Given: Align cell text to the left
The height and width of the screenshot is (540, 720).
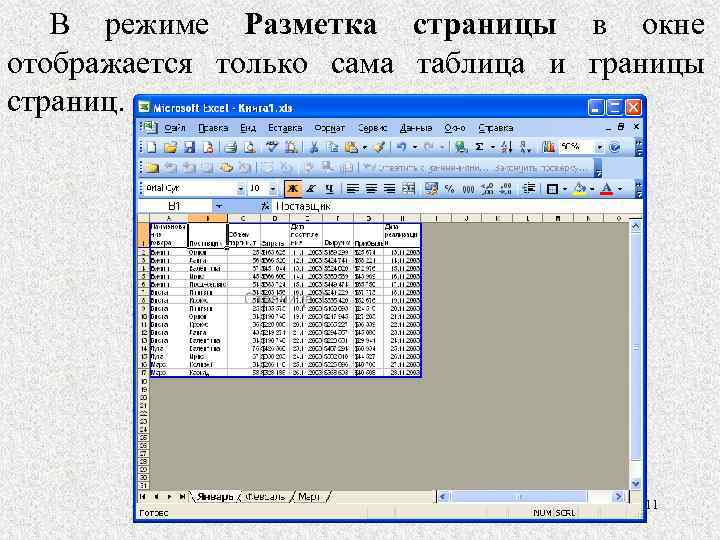Looking at the screenshot, I should 352,189.
